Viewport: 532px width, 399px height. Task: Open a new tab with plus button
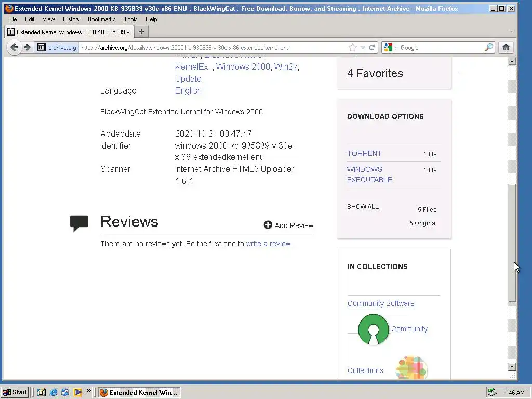[x=141, y=32]
